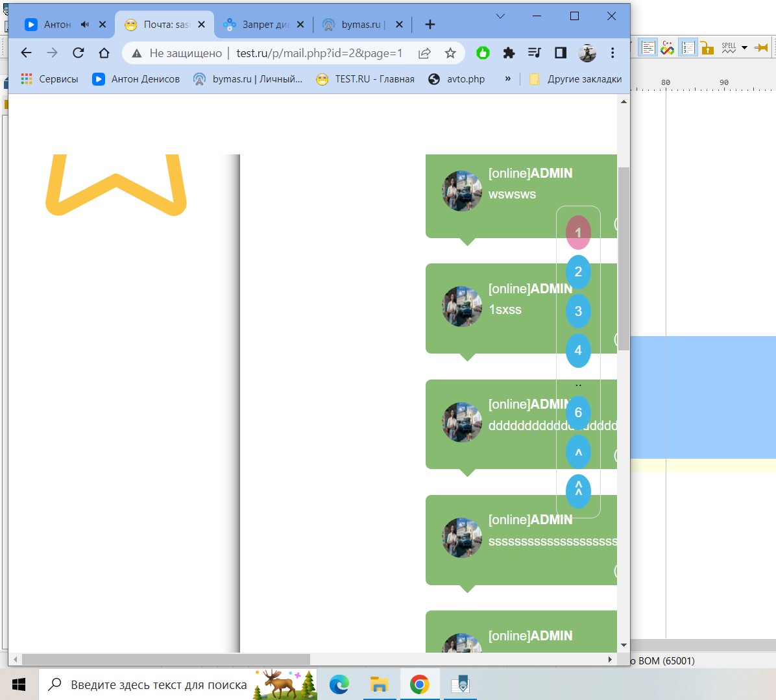Click the green thumbs-up extension icon

click(x=483, y=53)
